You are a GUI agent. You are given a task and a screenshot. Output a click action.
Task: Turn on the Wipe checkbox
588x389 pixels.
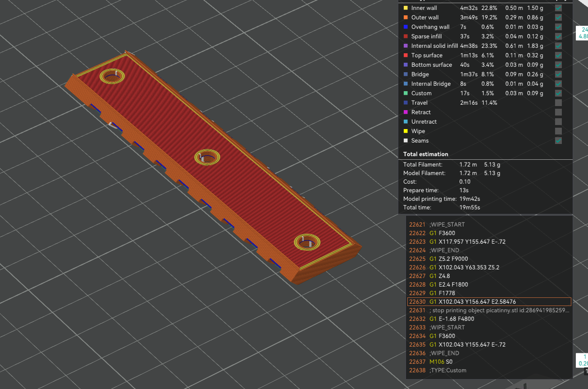[559, 131]
